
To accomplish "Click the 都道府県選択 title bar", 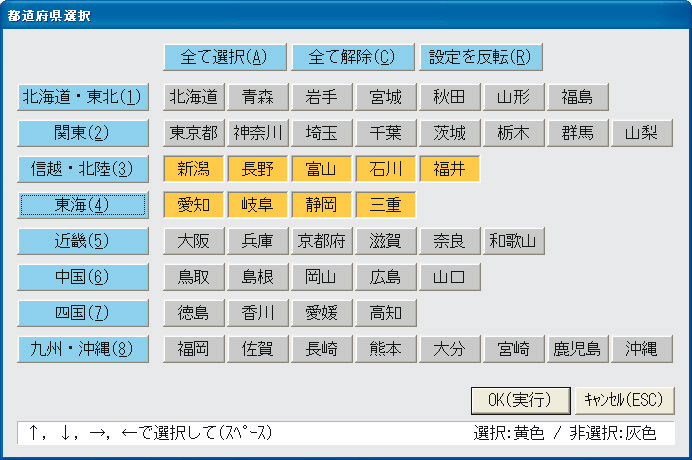I will click(x=346, y=15).
